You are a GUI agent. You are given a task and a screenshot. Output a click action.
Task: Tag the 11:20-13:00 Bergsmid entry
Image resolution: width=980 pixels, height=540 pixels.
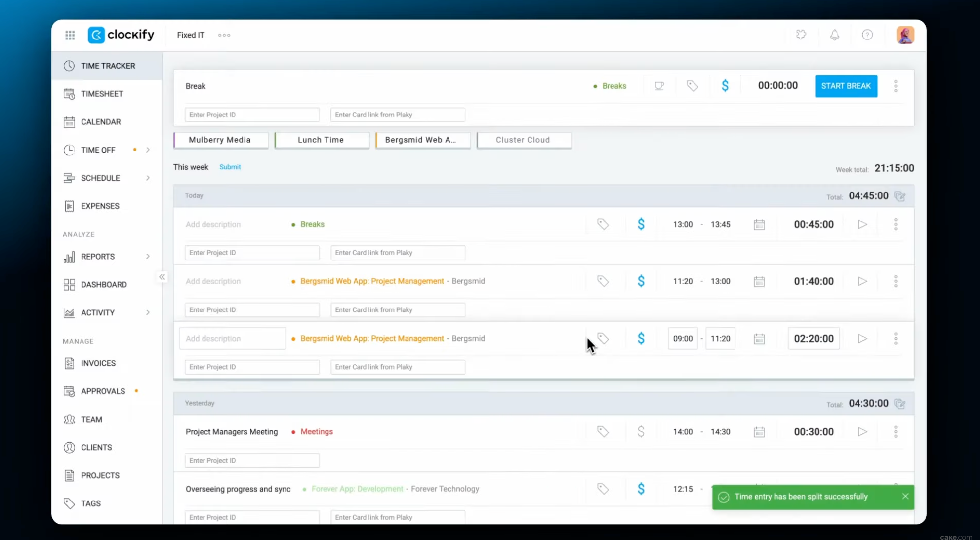click(x=603, y=281)
